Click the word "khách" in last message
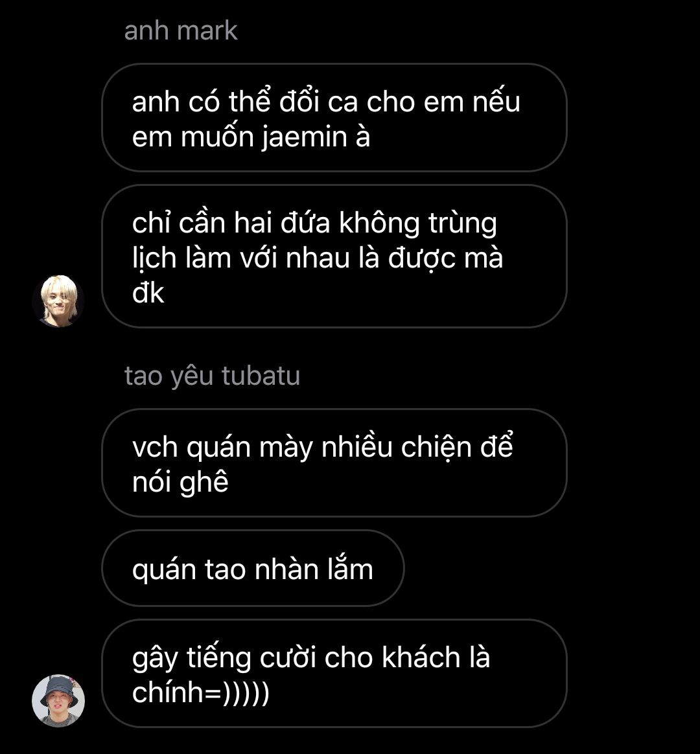 421,657
